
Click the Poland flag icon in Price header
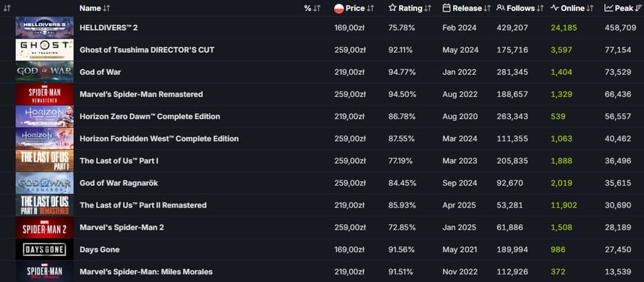(x=338, y=8)
